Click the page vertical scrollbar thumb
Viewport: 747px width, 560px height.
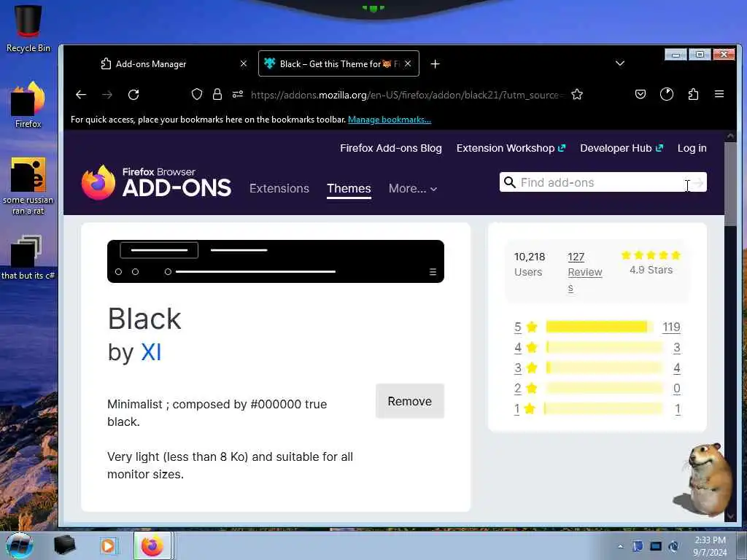click(730, 184)
